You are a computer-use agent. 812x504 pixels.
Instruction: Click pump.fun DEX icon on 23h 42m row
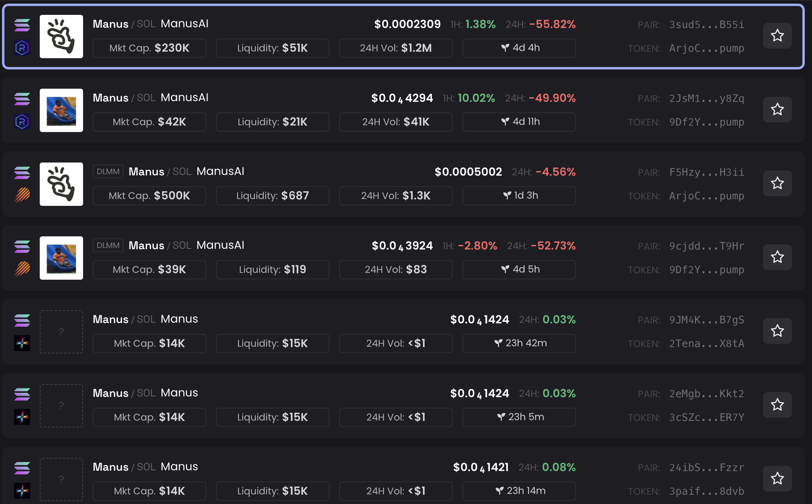coord(22,343)
